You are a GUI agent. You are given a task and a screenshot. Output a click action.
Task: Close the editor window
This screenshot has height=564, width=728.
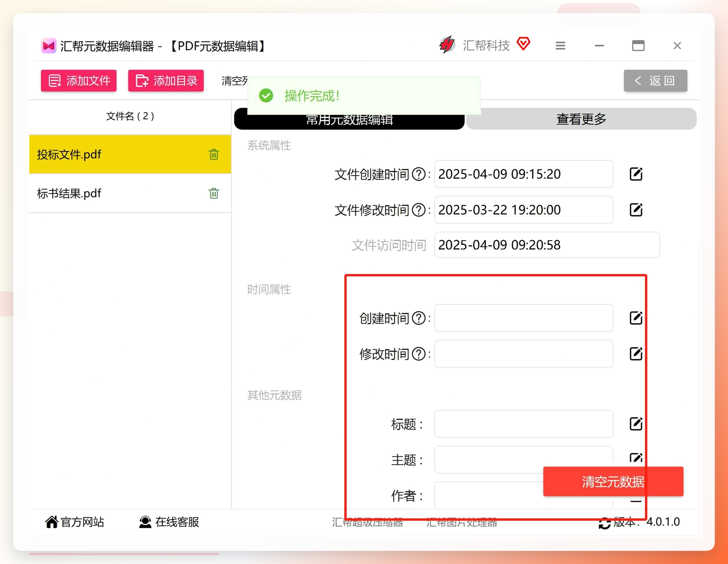[x=677, y=46]
